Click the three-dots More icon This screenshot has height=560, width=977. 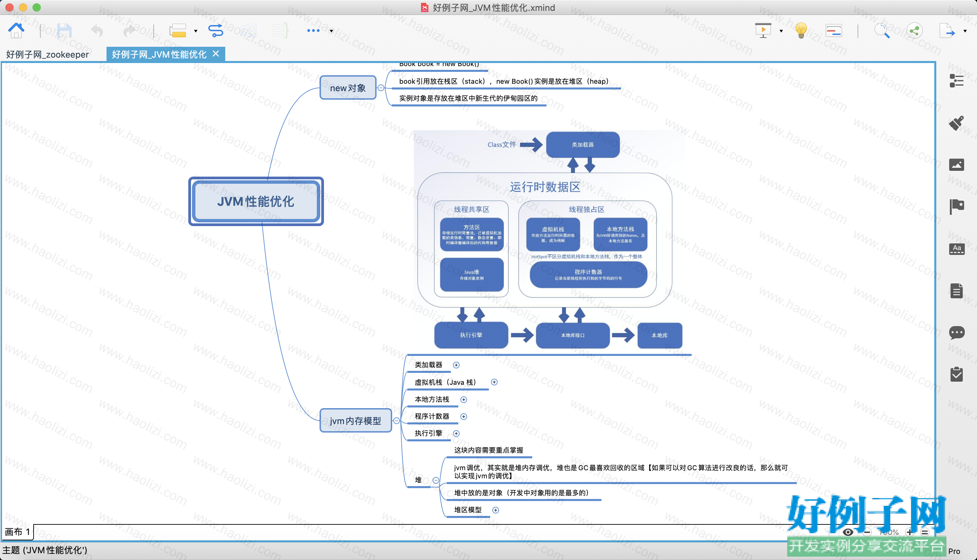(x=313, y=31)
